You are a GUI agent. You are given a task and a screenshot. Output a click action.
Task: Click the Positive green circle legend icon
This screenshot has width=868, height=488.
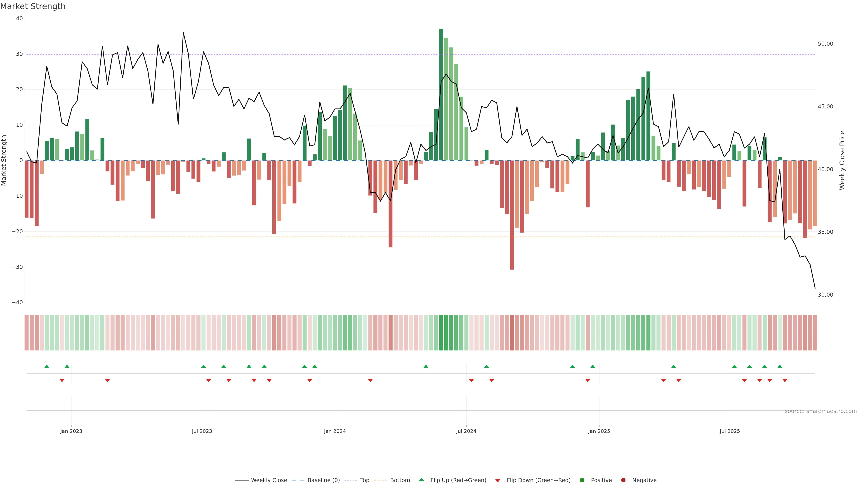pos(582,480)
